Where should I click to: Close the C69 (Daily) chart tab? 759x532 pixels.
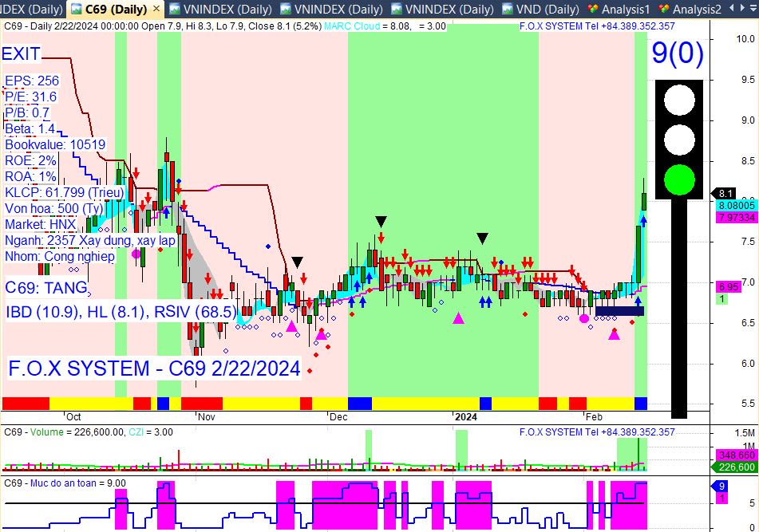(x=156, y=9)
